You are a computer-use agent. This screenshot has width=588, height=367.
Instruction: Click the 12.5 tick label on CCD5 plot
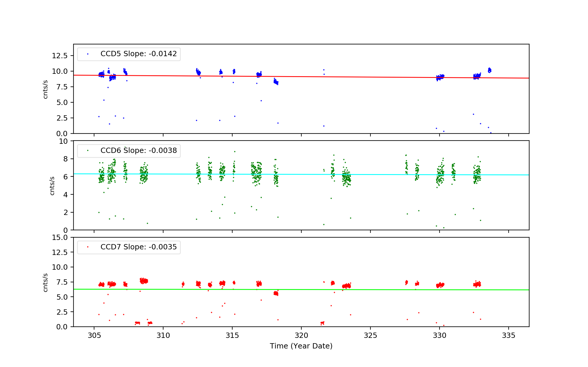(x=60, y=56)
